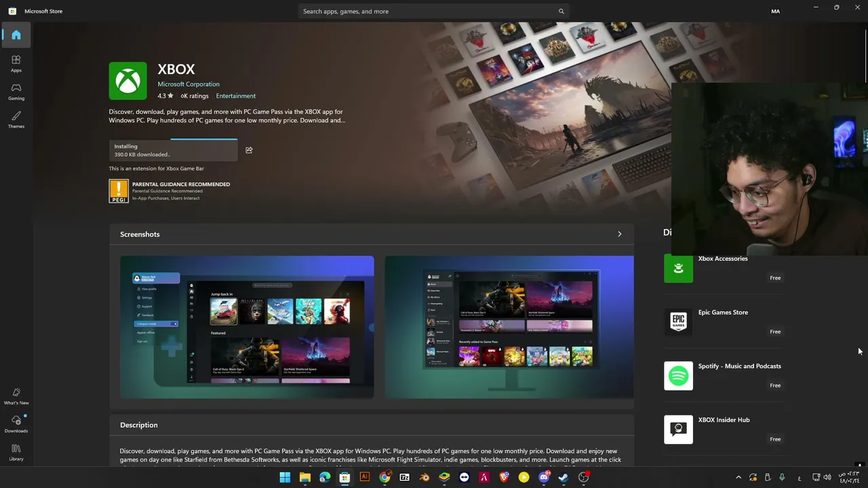This screenshot has width=868, height=488.
Task: Click the search magnifier icon
Action: click(561, 12)
